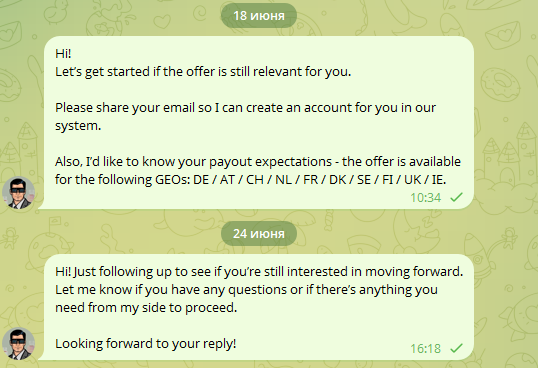Image resolution: width=538 pixels, height=368 pixels.
Task: Click the "payout expectations" line of text
Action: pos(258,162)
